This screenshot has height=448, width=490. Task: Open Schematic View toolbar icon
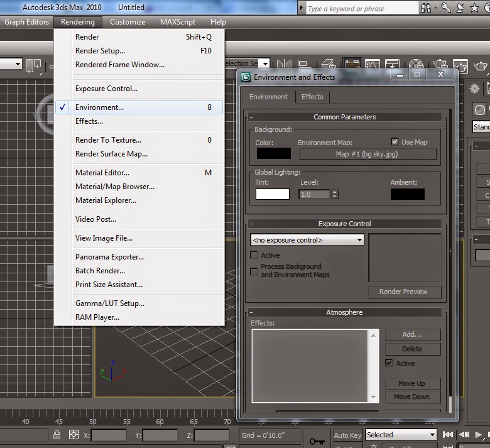(x=392, y=64)
